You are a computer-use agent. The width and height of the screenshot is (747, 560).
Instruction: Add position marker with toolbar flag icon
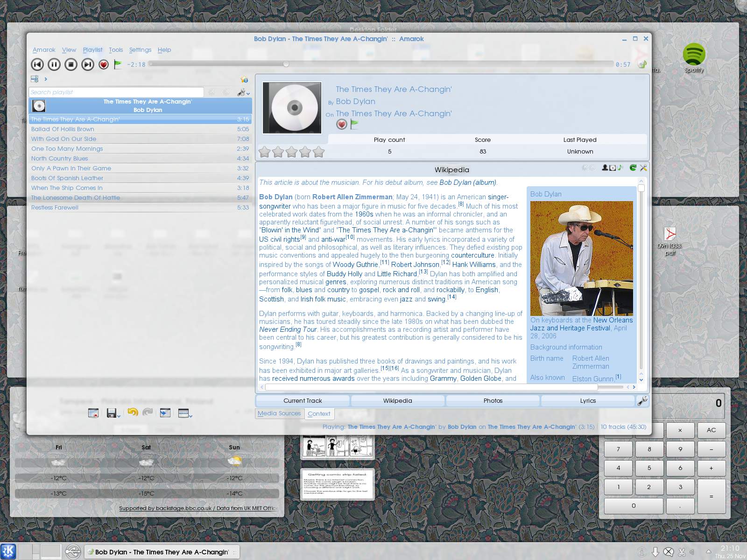[x=118, y=64]
